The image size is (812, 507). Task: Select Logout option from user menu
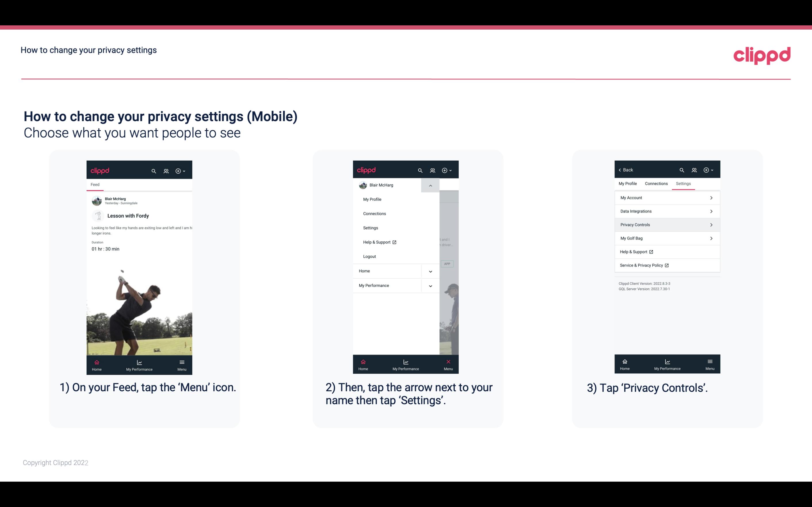369,257
